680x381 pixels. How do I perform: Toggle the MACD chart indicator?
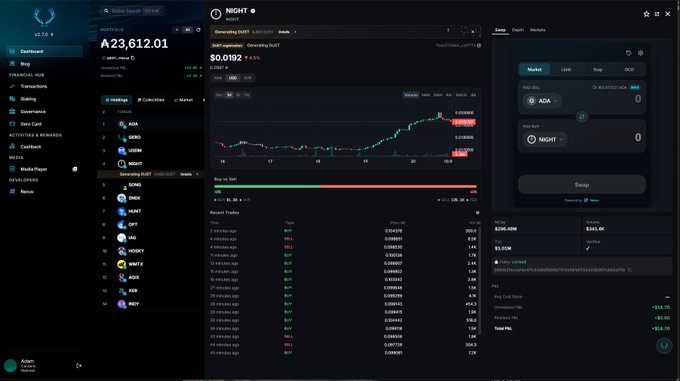461,95
